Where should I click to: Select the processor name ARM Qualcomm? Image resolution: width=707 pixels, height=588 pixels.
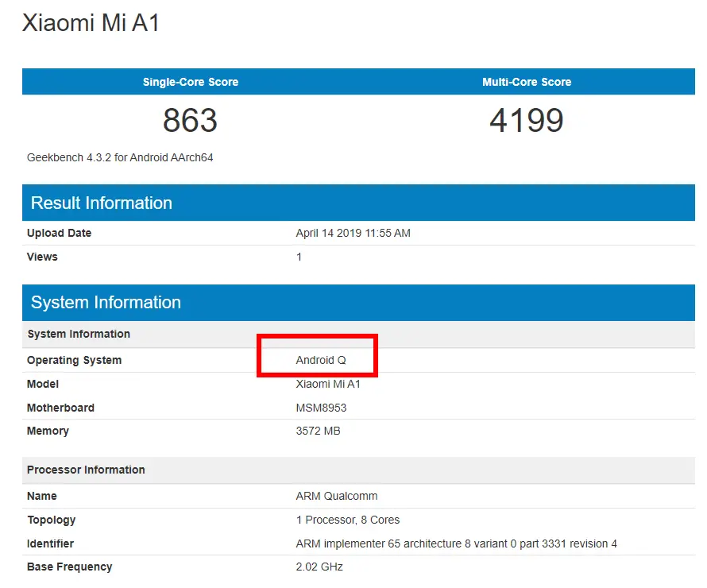(336, 496)
